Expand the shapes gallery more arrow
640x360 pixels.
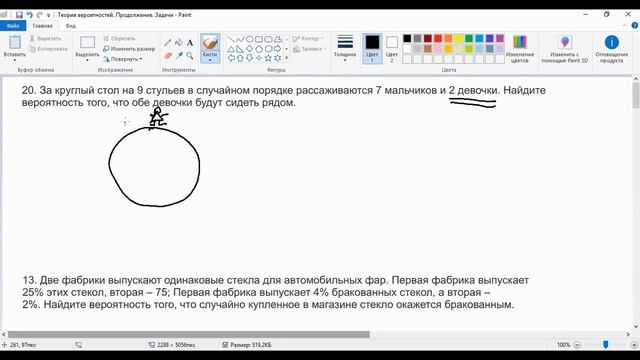tap(287, 58)
